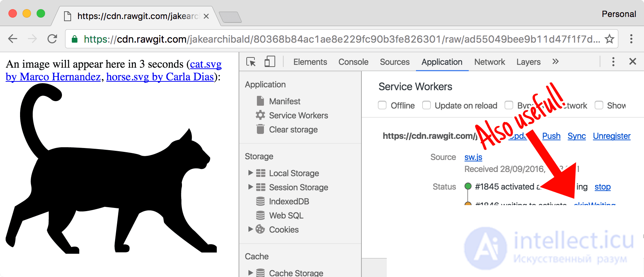Expand the Local Storage tree

(x=251, y=173)
